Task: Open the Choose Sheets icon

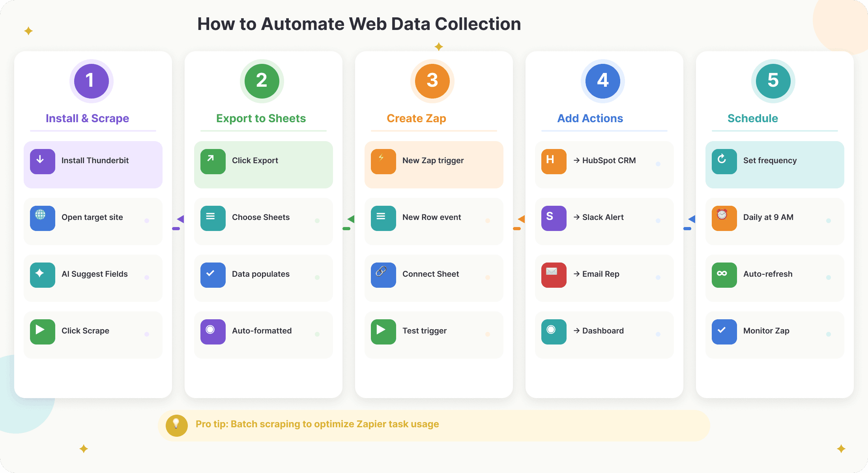Action: point(212,217)
